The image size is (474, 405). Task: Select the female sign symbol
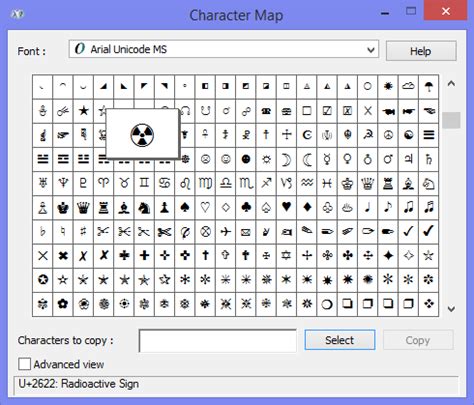pyautogui.click(x=347, y=159)
